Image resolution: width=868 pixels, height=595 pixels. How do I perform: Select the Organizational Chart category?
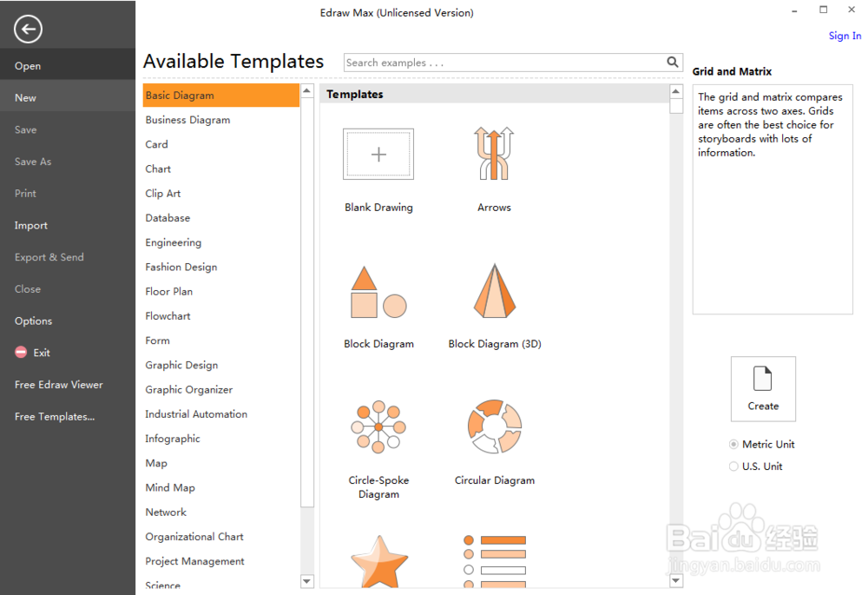pyautogui.click(x=220, y=537)
